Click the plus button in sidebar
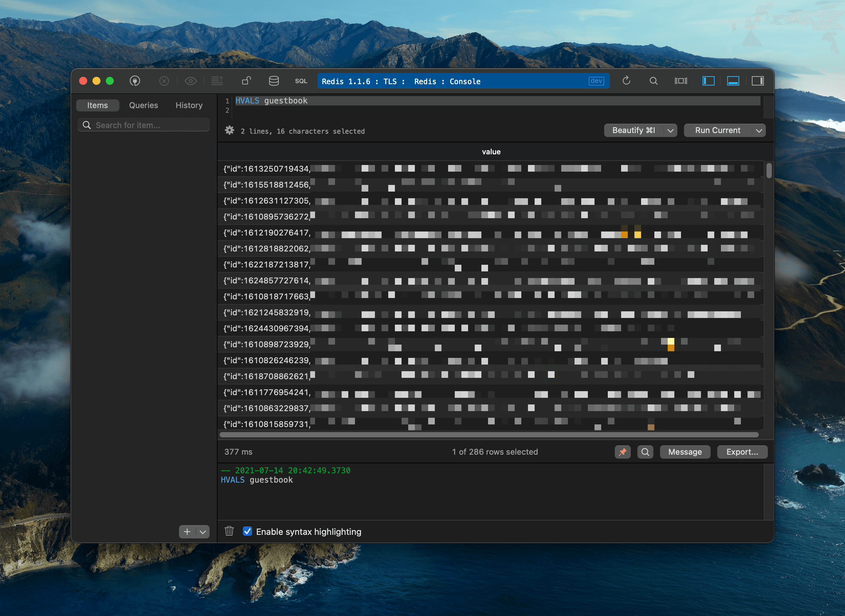This screenshot has height=616, width=845. click(x=187, y=532)
